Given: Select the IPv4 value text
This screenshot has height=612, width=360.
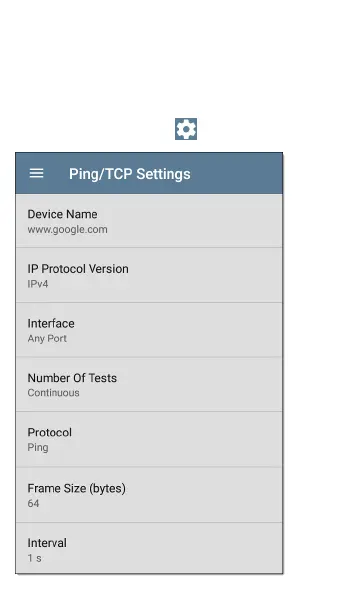Looking at the screenshot, I should coord(38,284).
